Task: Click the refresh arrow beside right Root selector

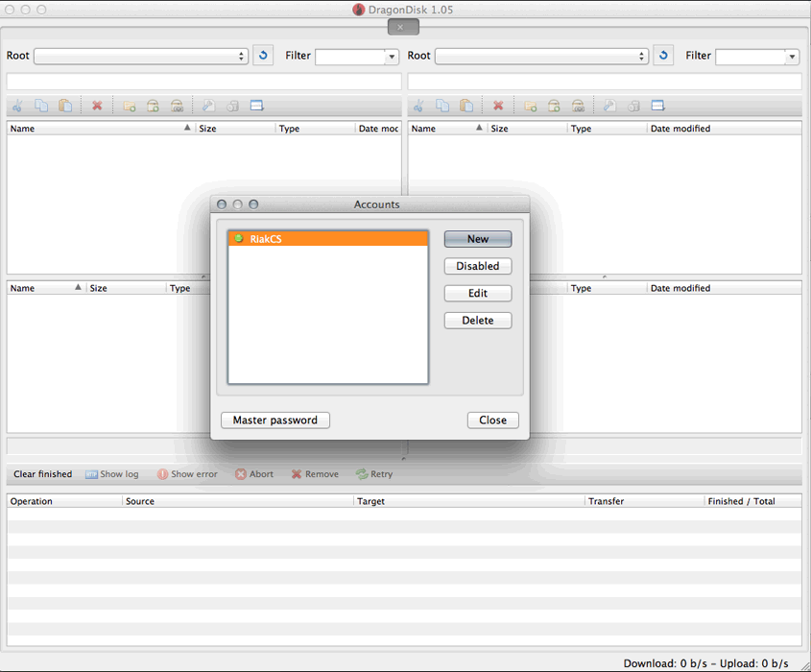Action: coord(663,56)
